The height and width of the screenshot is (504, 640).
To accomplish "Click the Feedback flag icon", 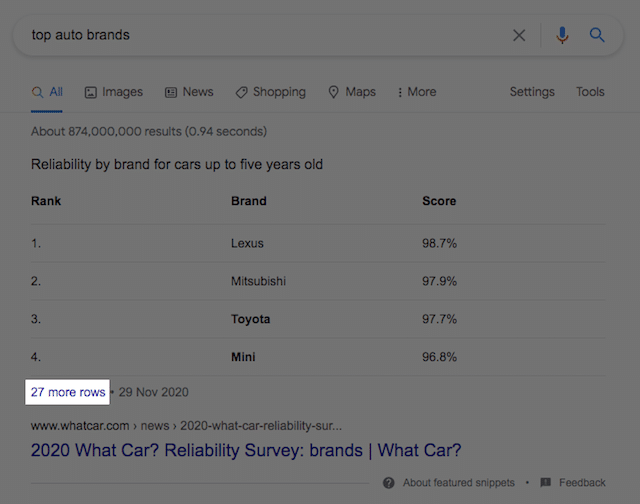I will click(545, 483).
